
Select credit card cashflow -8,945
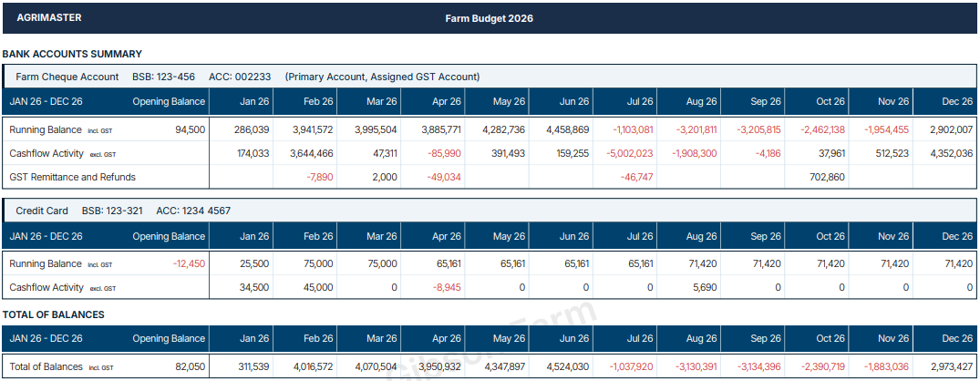coord(447,287)
